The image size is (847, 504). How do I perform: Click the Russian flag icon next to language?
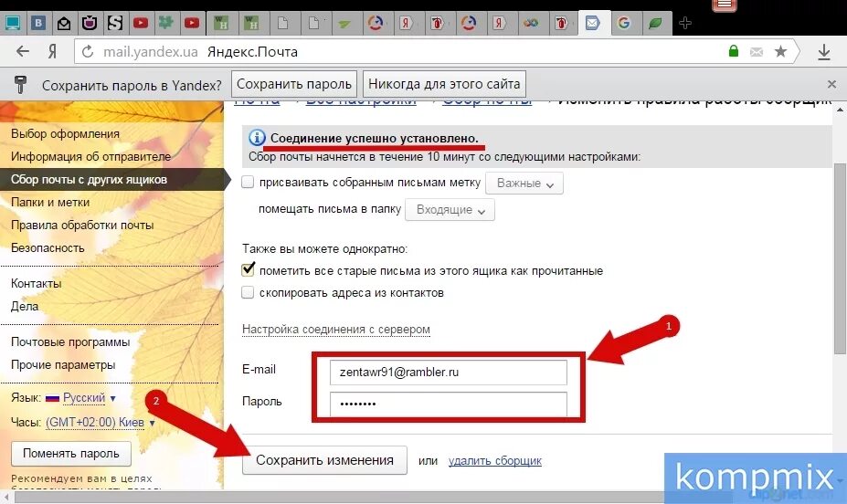tap(52, 398)
